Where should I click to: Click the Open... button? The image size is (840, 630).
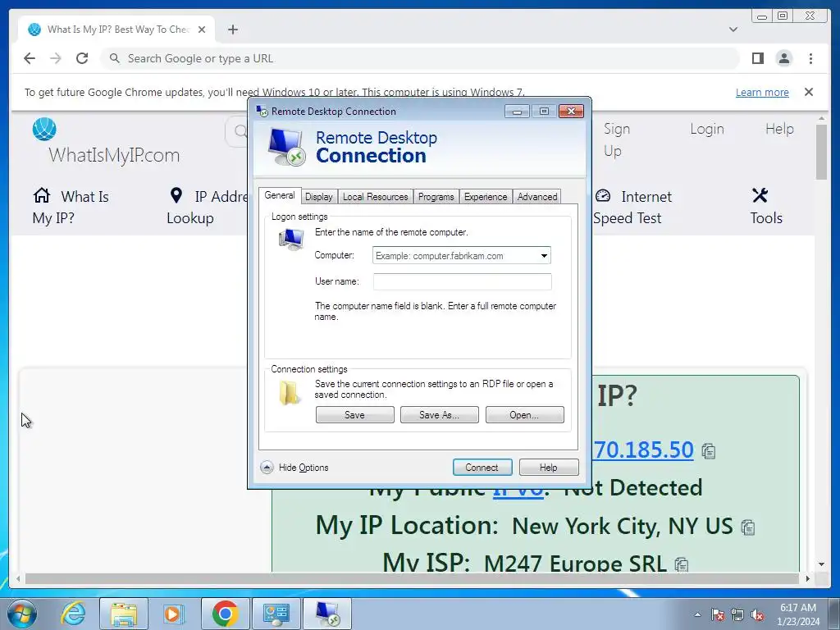coord(524,414)
